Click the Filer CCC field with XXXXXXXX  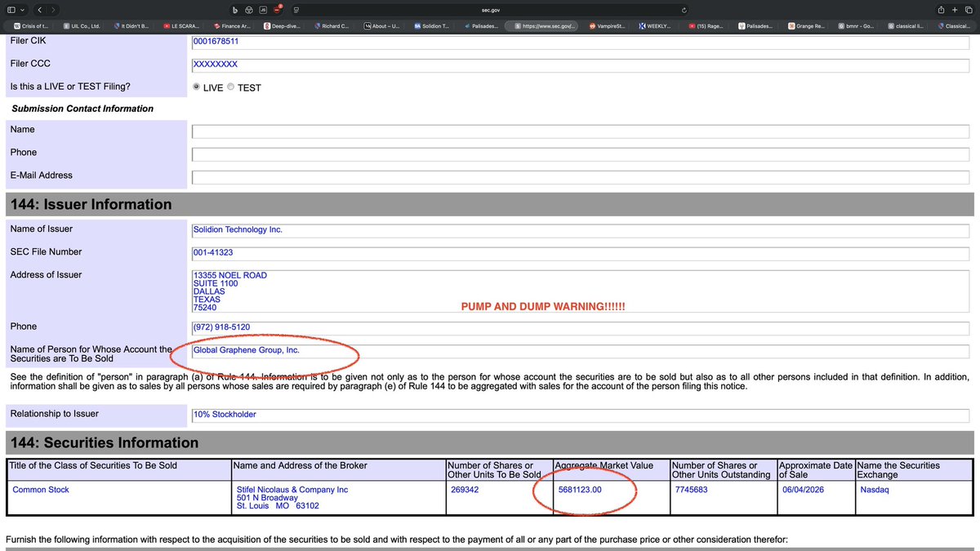pyautogui.click(x=581, y=64)
